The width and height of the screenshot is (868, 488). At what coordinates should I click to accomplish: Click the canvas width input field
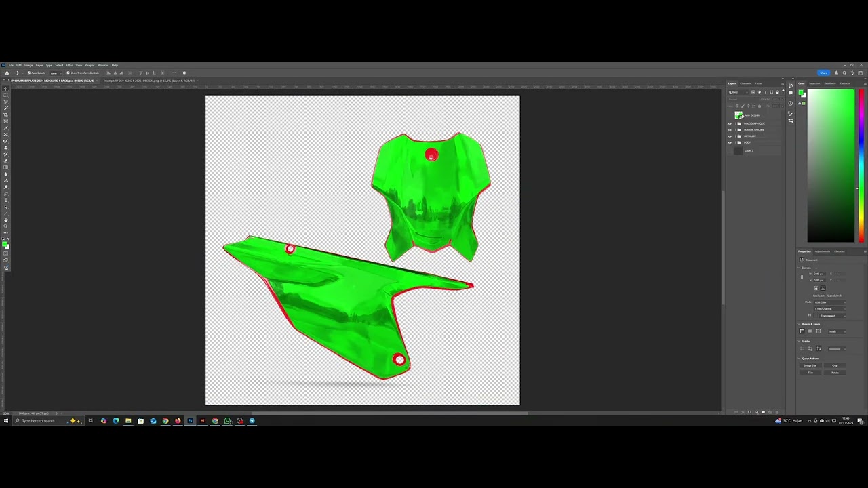click(x=819, y=274)
